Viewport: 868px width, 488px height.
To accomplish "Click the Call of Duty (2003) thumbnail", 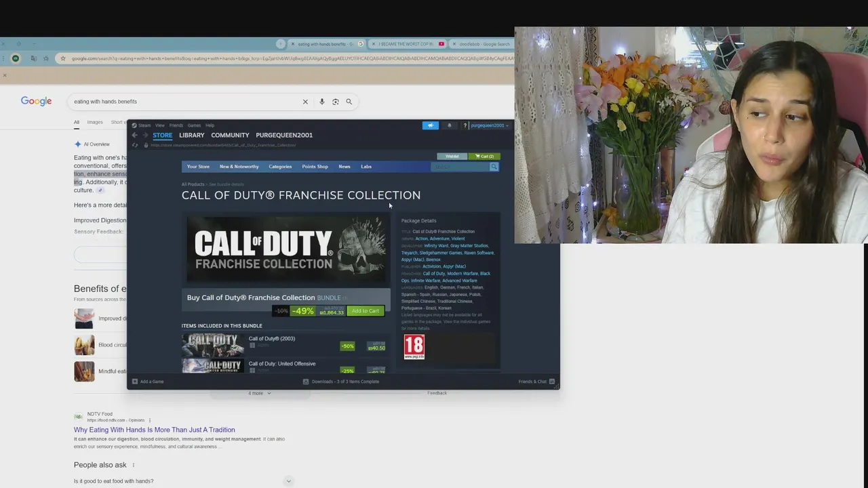I will [213, 345].
